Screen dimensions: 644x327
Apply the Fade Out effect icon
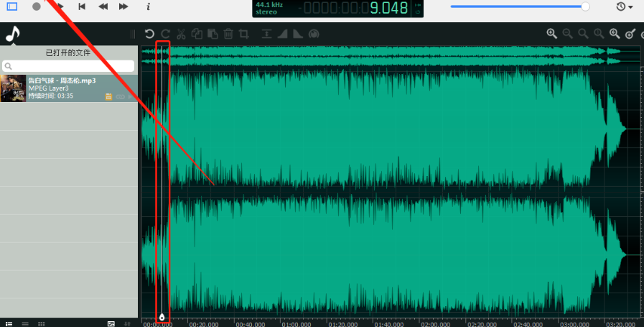[297, 34]
